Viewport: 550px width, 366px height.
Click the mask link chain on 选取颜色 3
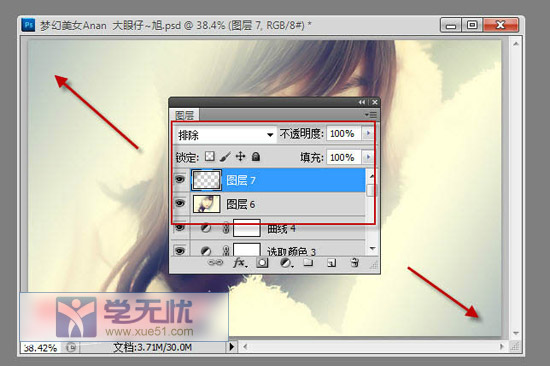(x=226, y=251)
